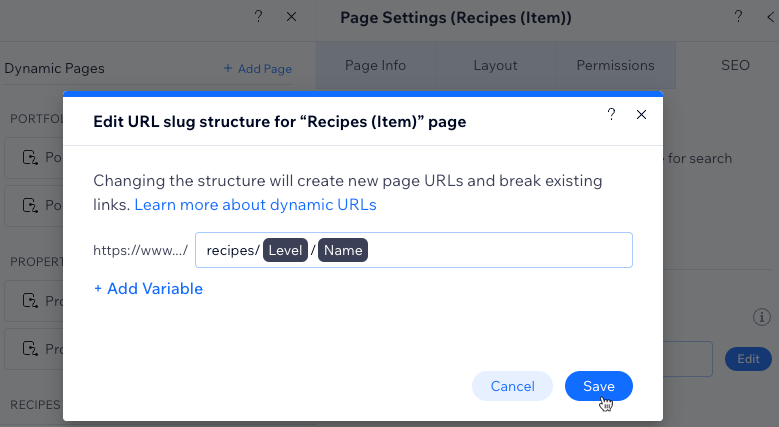
Task: Open Learn more about dynamic URLs link
Action: [x=255, y=205]
